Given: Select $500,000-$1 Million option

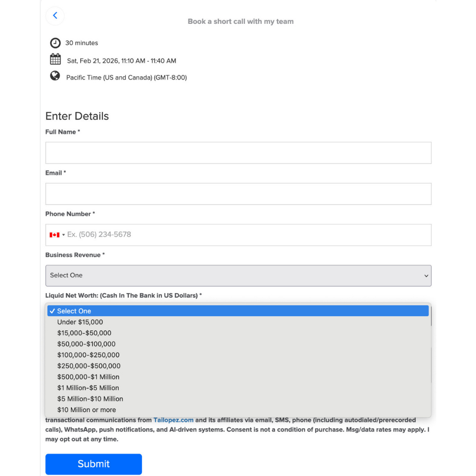Looking at the screenshot, I should click(x=238, y=377).
